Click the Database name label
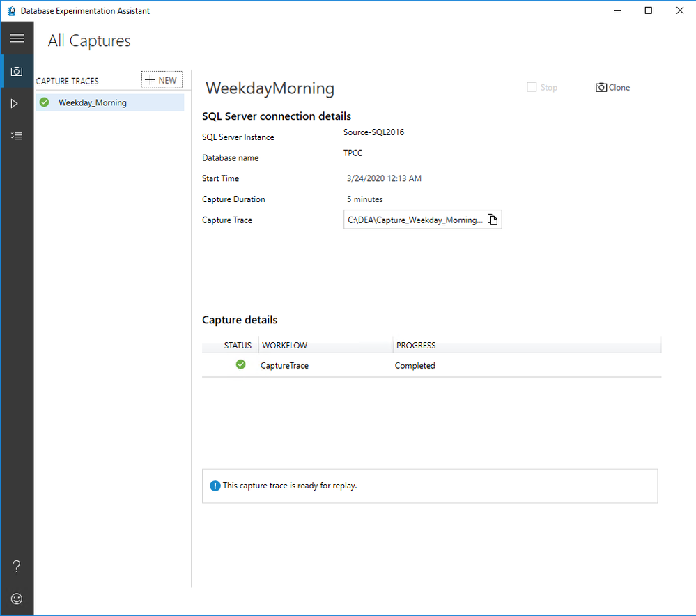696x616 pixels. (231, 158)
